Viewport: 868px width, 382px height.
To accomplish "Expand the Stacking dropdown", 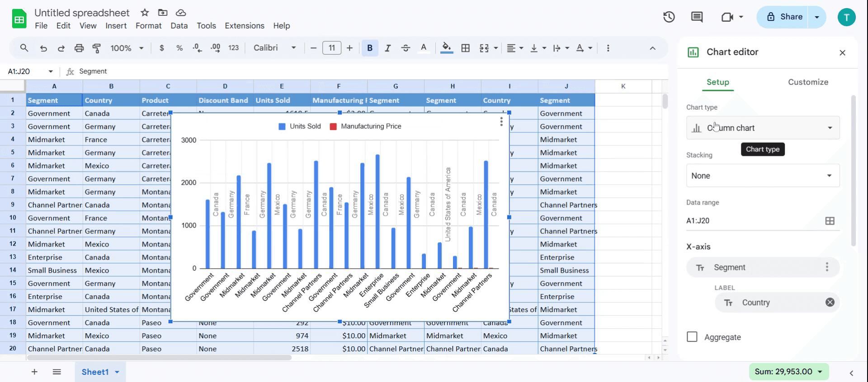I will click(763, 176).
